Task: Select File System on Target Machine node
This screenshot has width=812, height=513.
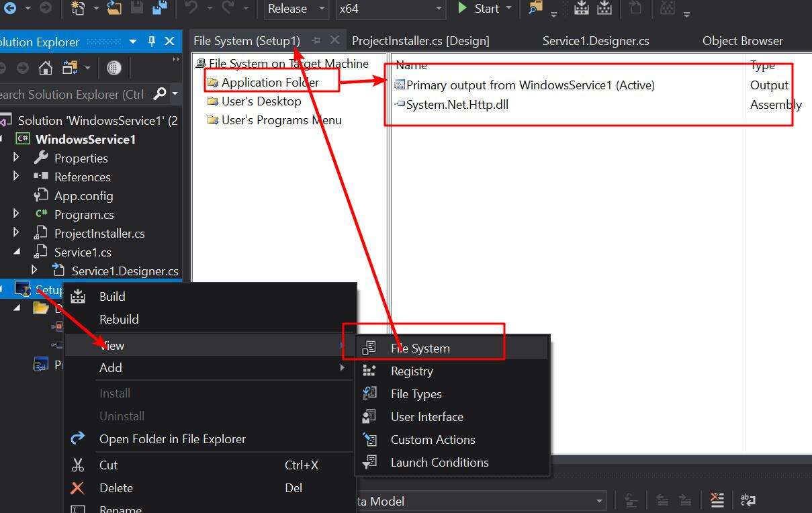Action: point(289,64)
